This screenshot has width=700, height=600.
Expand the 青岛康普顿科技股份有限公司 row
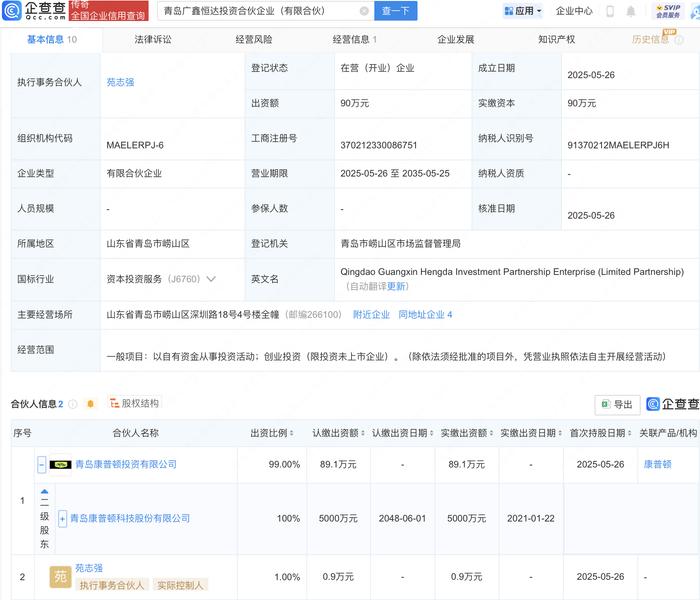tap(62, 518)
